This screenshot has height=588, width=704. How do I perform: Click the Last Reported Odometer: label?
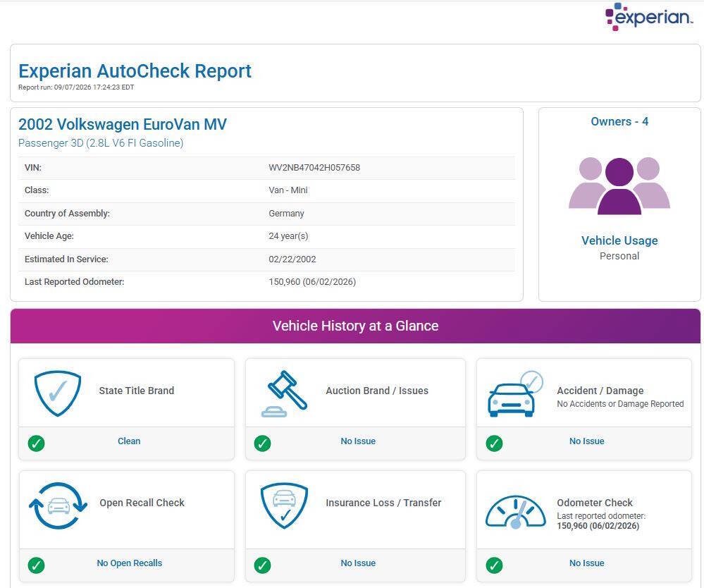(74, 281)
